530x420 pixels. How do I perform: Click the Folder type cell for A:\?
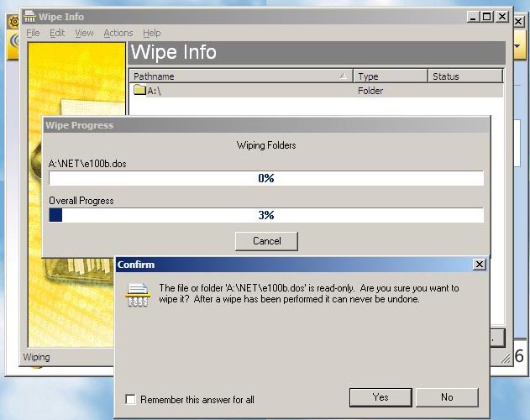pos(370,91)
